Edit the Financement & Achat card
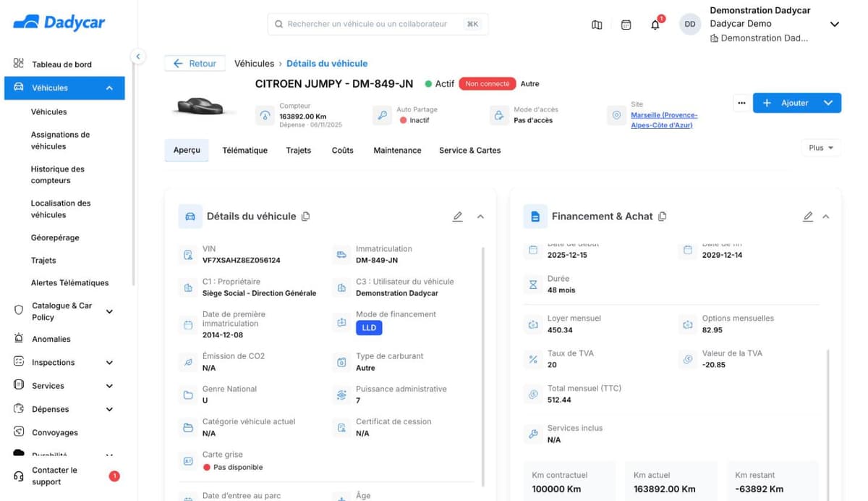 tap(808, 216)
